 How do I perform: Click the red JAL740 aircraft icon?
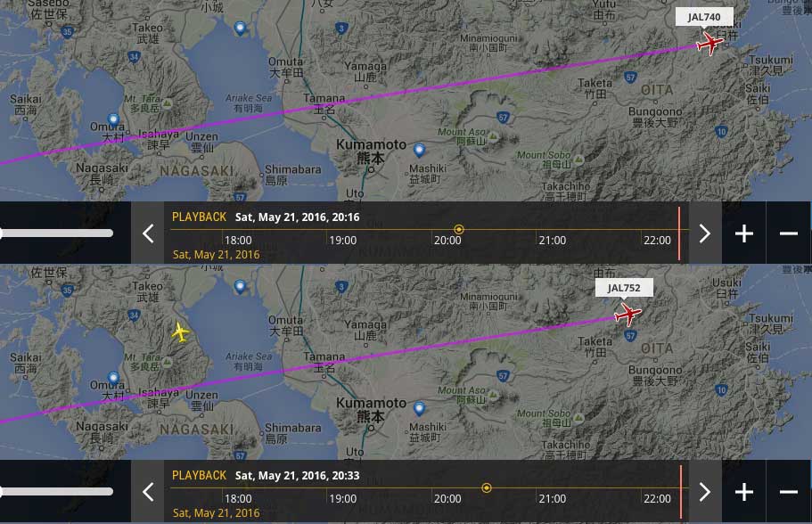[x=710, y=43]
